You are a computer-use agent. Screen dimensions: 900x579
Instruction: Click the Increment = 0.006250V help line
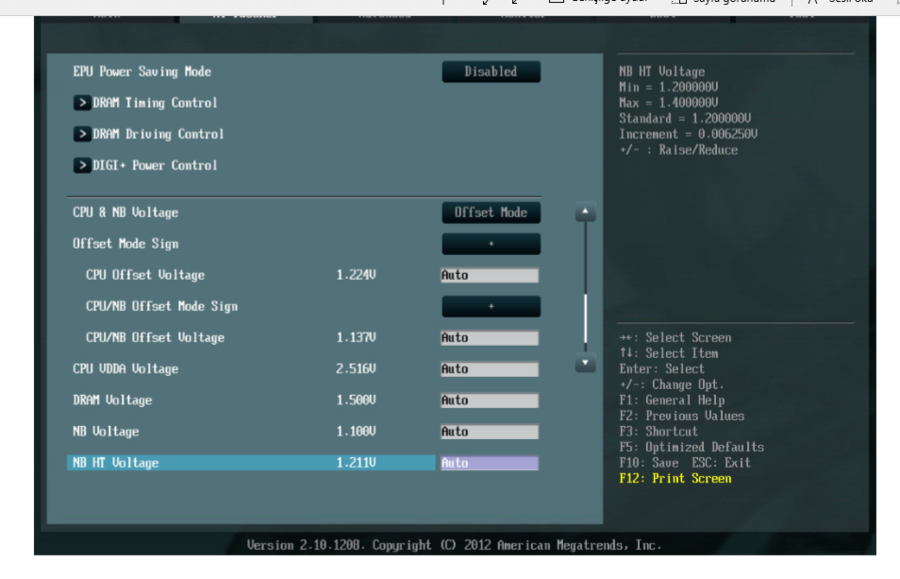pyautogui.click(x=688, y=134)
